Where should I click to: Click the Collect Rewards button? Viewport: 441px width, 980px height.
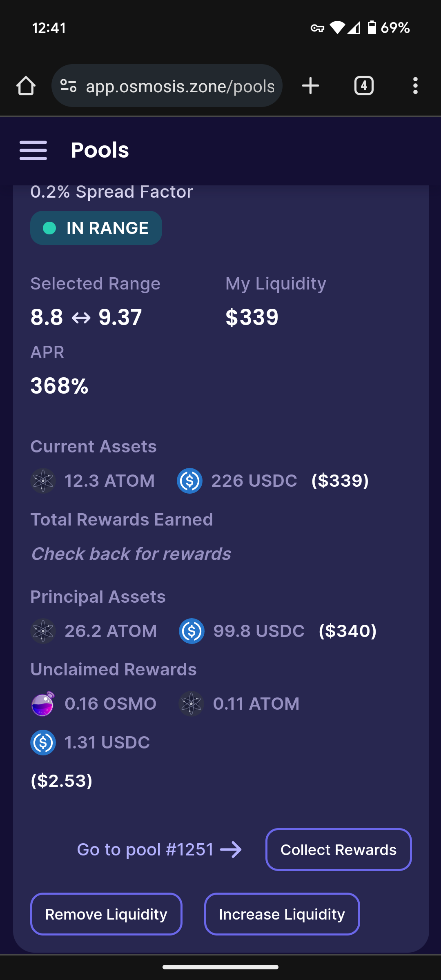(339, 849)
